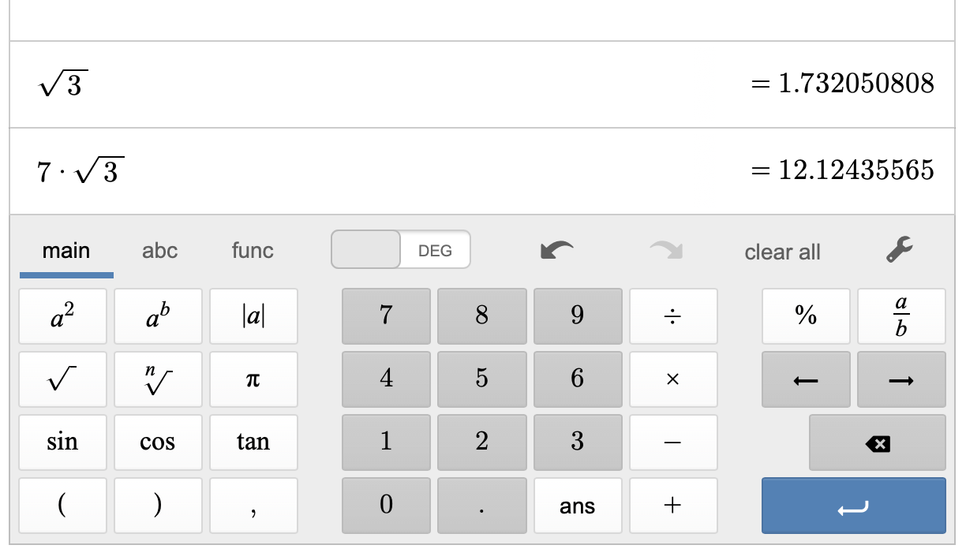
Task: Insert a square root symbol
Action: coord(62,379)
